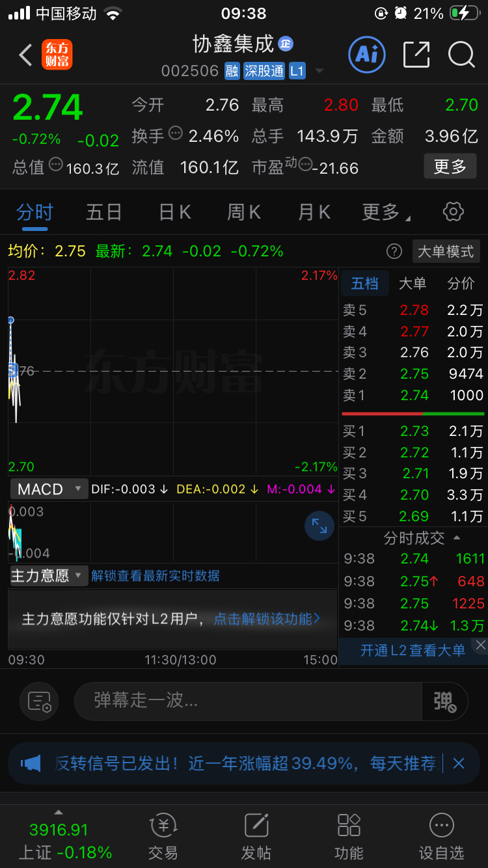This screenshot has width=488, height=868.
Task: Tap the megaphone announcement icon
Action: [x=31, y=763]
